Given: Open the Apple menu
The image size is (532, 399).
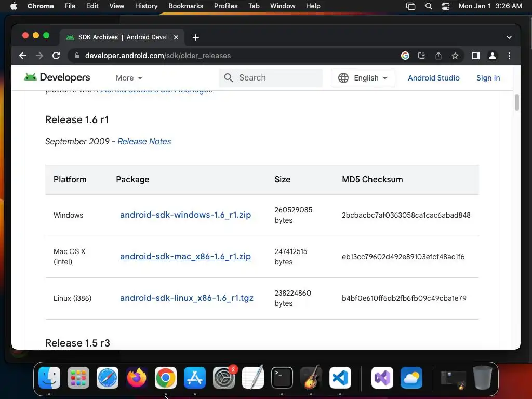Looking at the screenshot, I should click(x=14, y=6).
